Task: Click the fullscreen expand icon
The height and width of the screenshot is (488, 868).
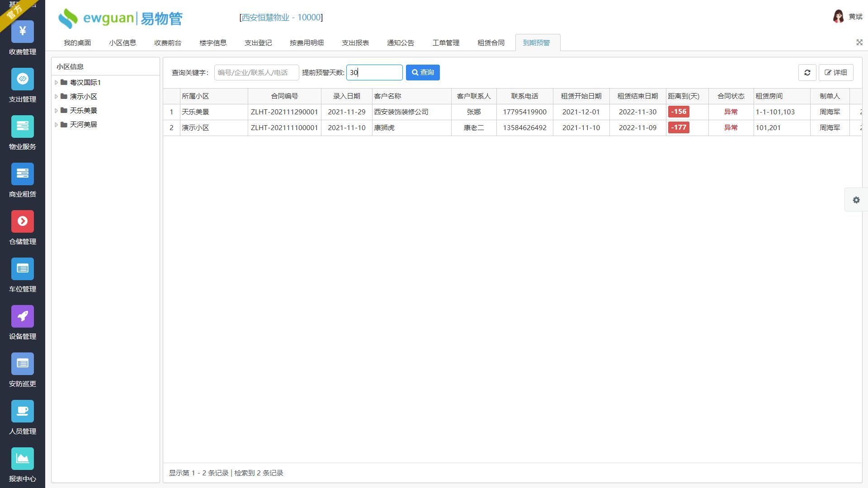Action: point(859,42)
